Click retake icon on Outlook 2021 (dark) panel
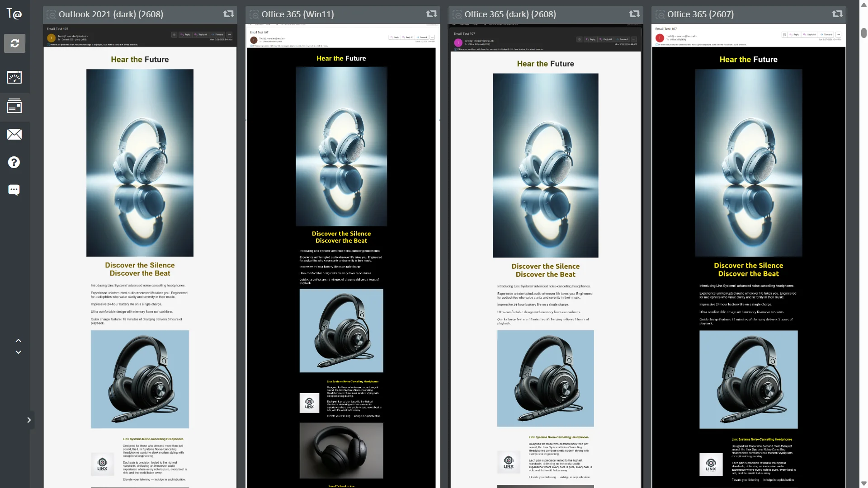868x488 pixels. 229,14
